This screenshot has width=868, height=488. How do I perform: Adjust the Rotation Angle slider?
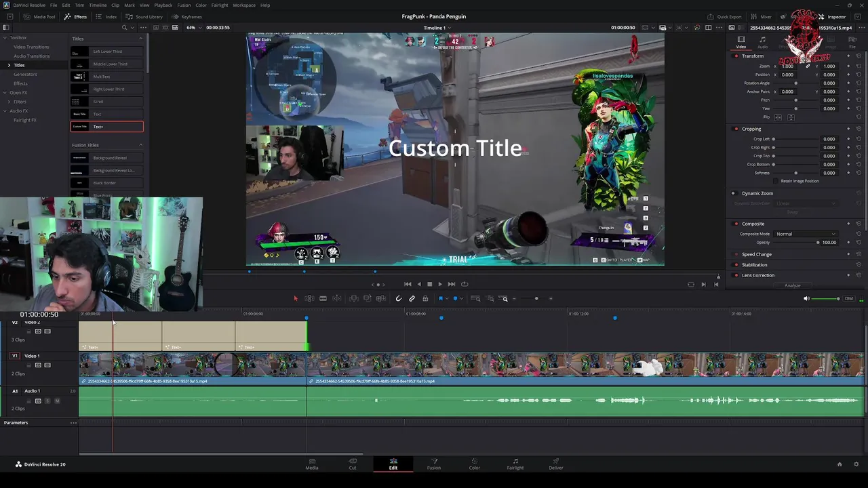tap(796, 83)
